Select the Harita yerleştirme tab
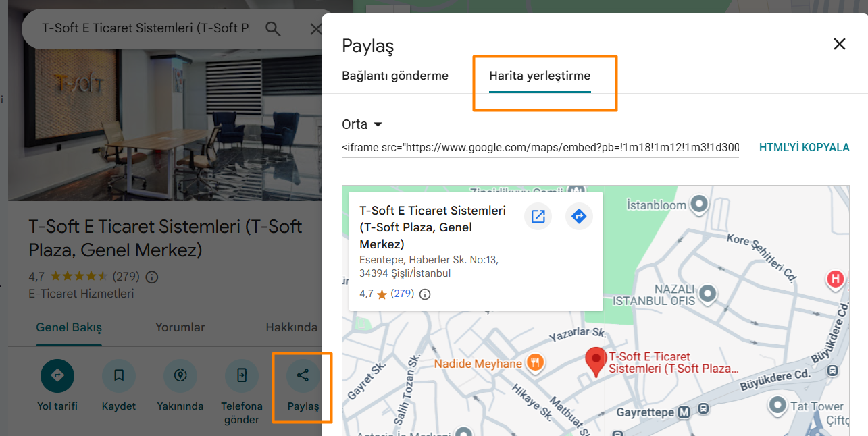 pyautogui.click(x=540, y=76)
